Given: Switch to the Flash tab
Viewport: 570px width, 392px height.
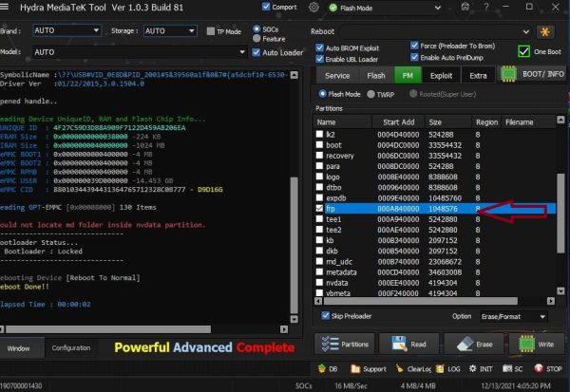Looking at the screenshot, I should [x=376, y=76].
